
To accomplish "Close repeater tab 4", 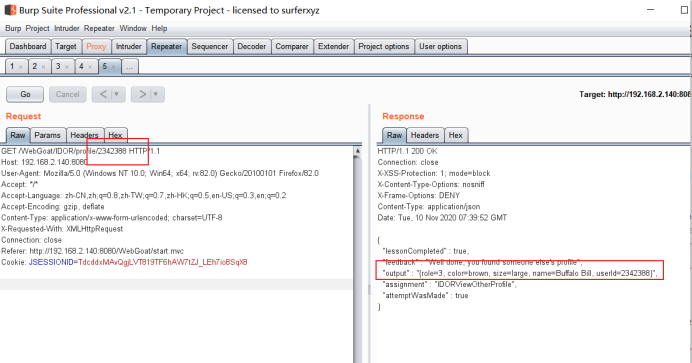I will 90,67.
